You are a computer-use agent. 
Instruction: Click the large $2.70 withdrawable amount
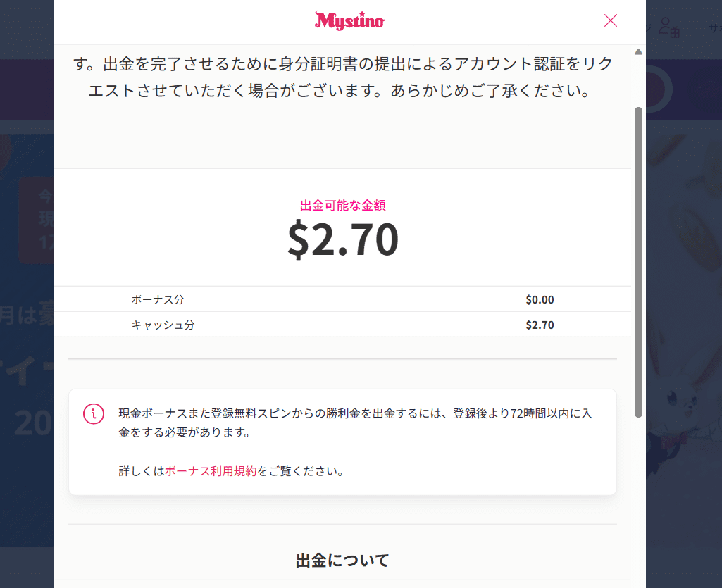click(343, 239)
